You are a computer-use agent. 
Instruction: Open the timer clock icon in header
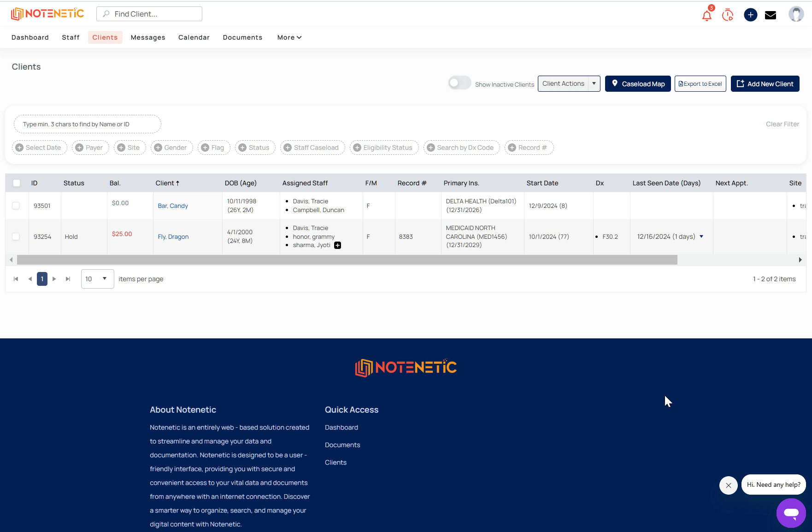point(728,15)
